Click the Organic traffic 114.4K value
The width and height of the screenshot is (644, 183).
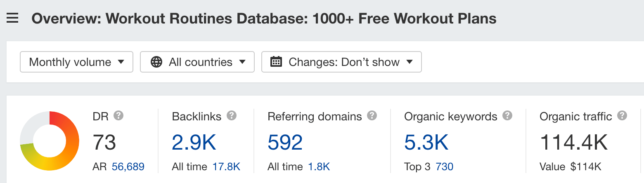pos(573,143)
